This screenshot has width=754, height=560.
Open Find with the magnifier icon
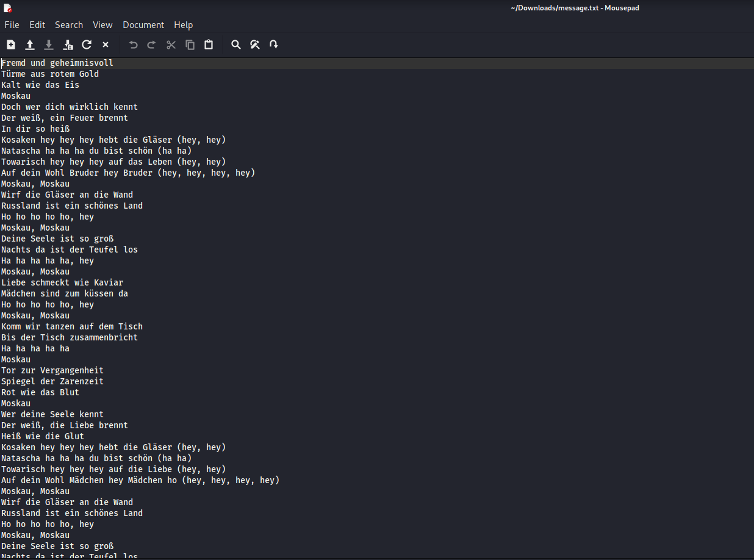pyautogui.click(x=236, y=45)
